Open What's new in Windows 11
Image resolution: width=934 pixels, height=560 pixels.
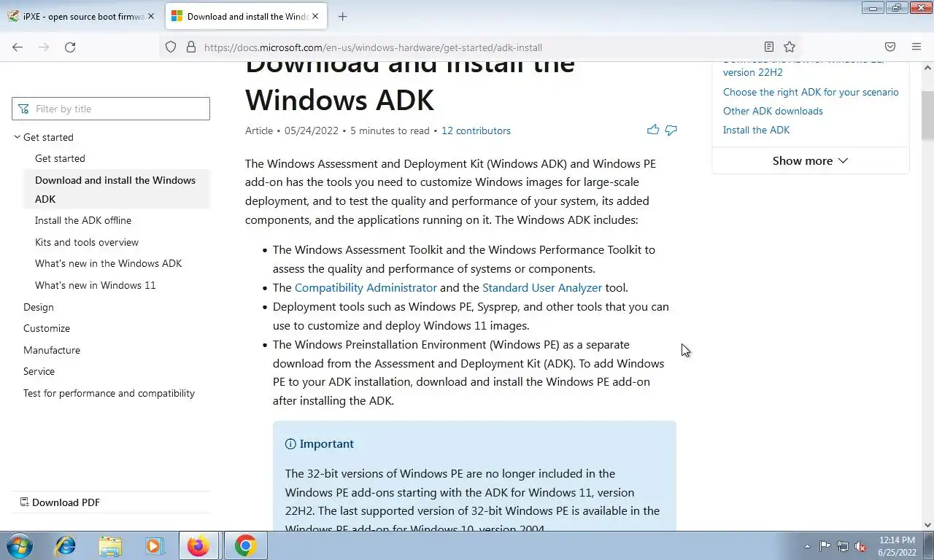pos(95,285)
